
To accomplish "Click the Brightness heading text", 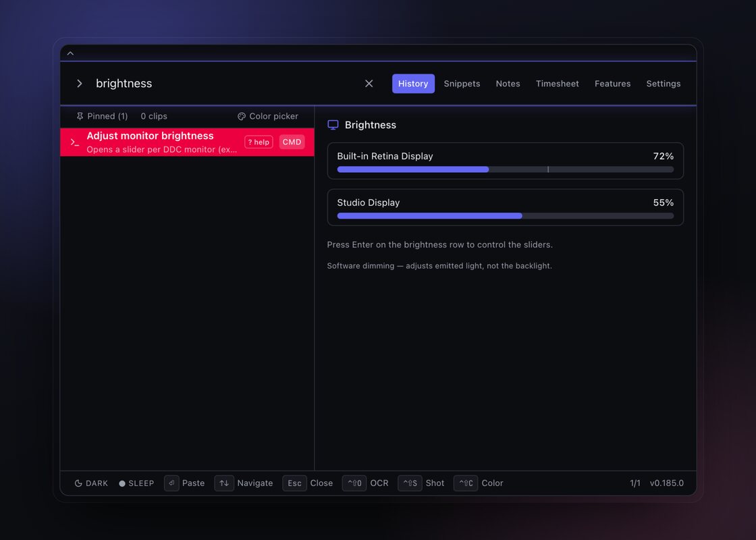I will point(371,125).
